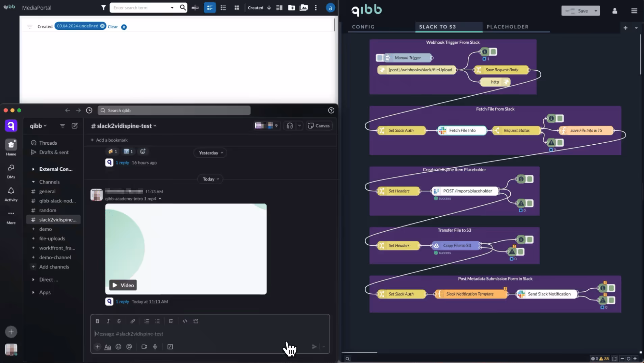The height and width of the screenshot is (363, 644).
Task: Open Slack help question mark
Action: point(331,110)
